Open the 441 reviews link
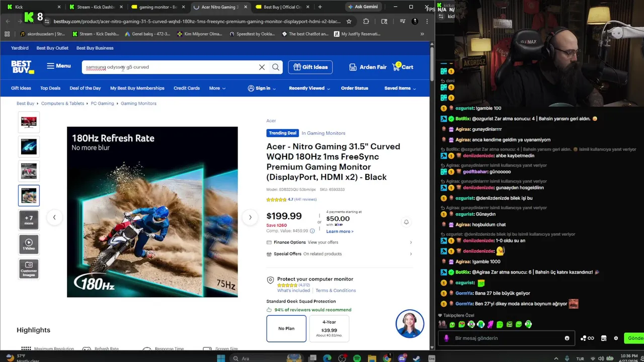This screenshot has height=362, width=644. [305, 200]
